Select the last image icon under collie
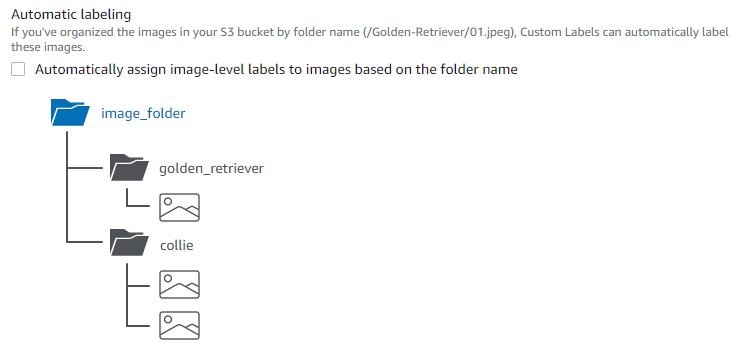 [179, 325]
